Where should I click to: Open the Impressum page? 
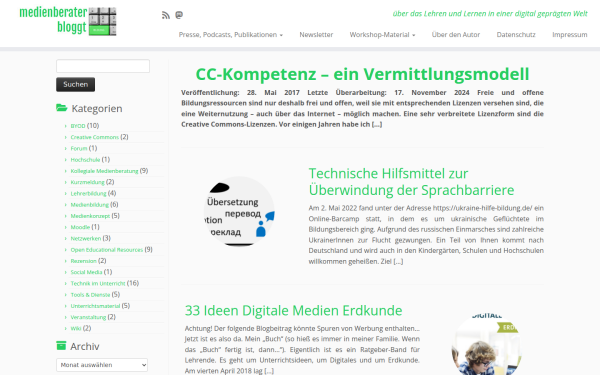point(569,35)
